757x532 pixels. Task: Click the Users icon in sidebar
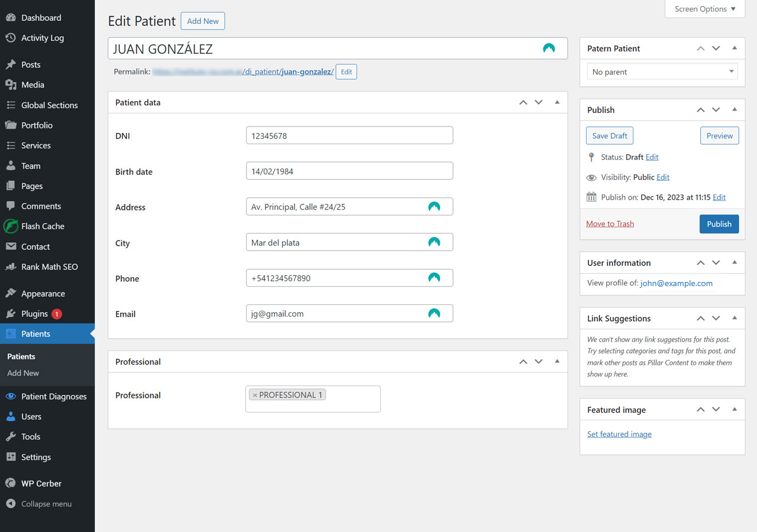tap(11, 417)
